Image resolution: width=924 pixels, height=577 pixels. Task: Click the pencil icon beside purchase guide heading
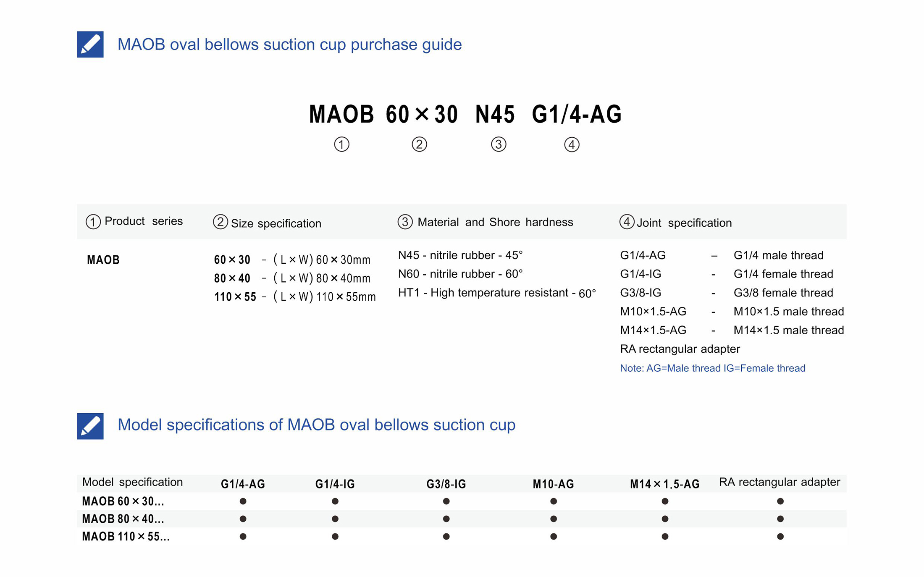[x=90, y=44]
